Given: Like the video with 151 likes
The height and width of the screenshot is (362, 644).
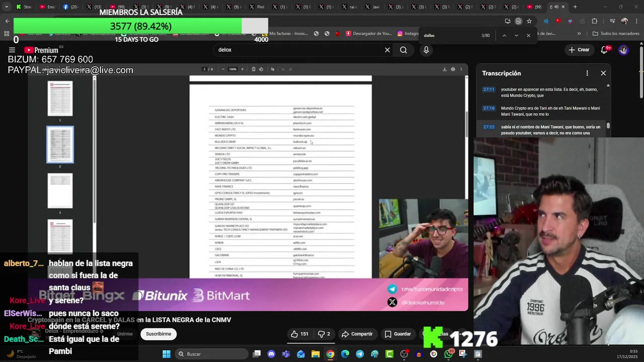Looking at the screenshot, I should 299,334.
